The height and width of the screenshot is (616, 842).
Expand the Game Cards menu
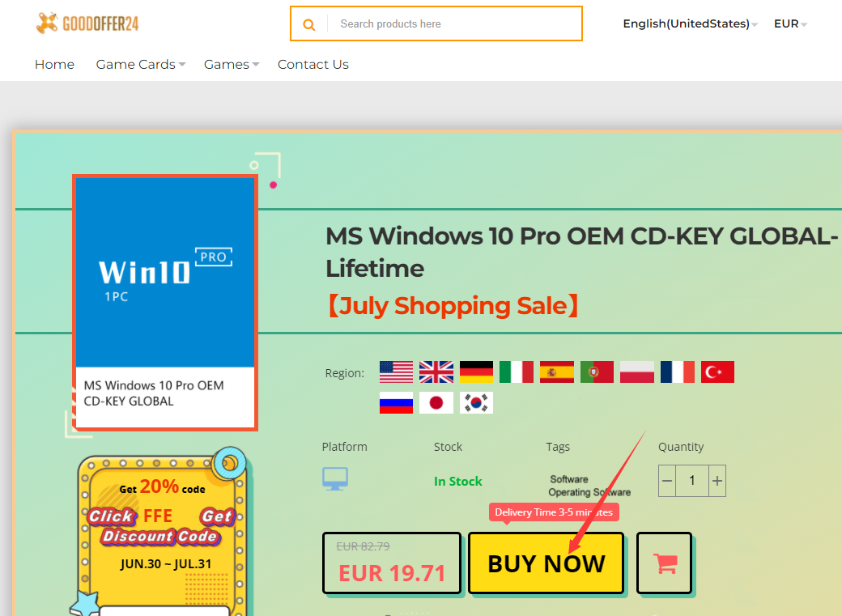tap(141, 65)
